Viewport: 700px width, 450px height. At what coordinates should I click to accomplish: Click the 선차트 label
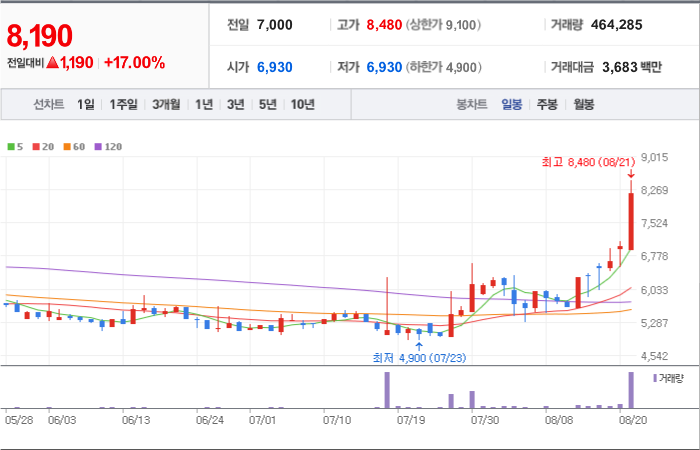(x=49, y=105)
